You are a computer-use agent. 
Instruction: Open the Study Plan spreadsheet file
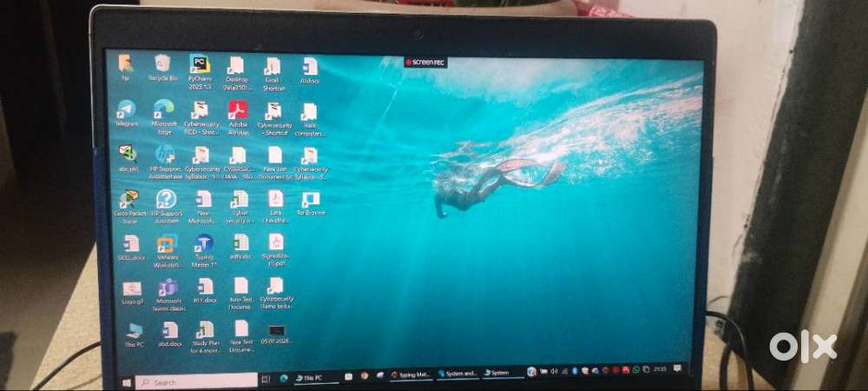(x=205, y=337)
